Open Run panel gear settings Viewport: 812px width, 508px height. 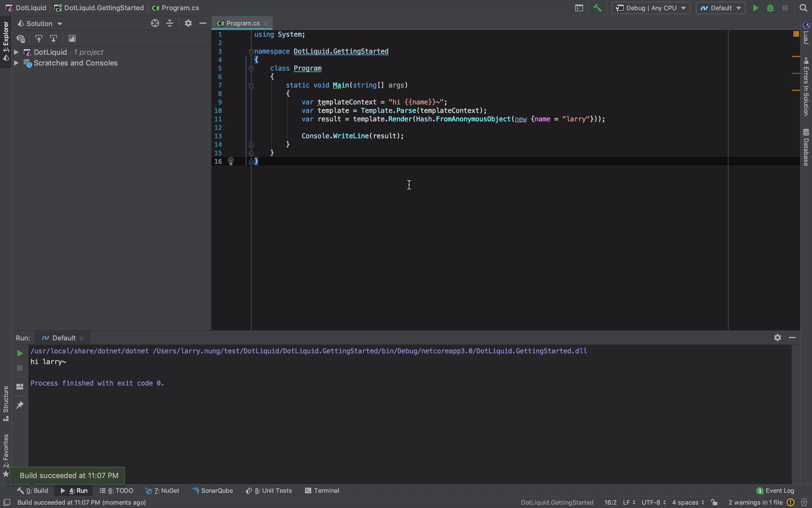click(777, 338)
